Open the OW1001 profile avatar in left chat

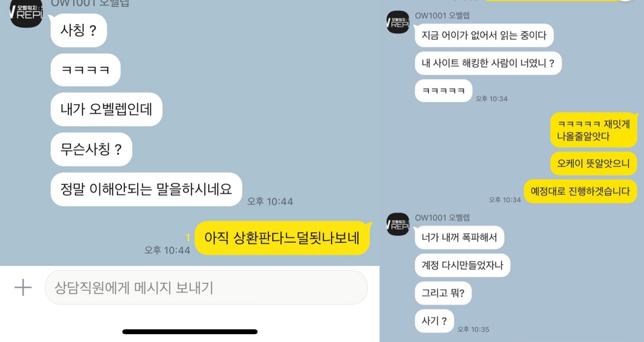[x=26, y=12]
